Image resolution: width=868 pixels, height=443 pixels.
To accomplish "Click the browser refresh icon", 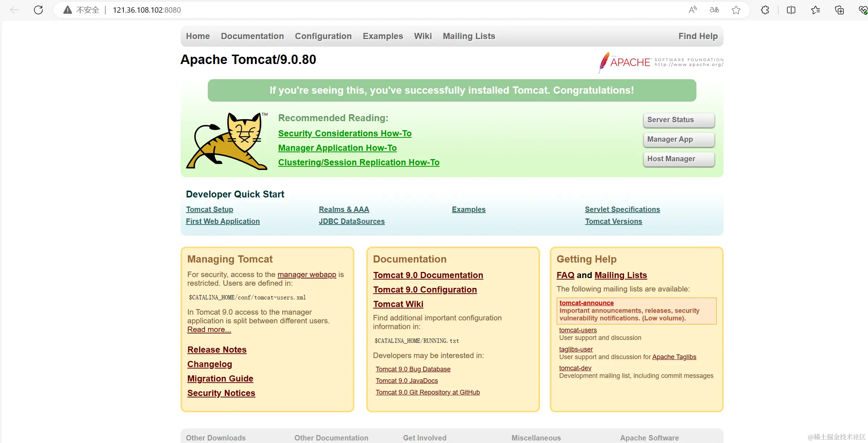I will pos(38,10).
